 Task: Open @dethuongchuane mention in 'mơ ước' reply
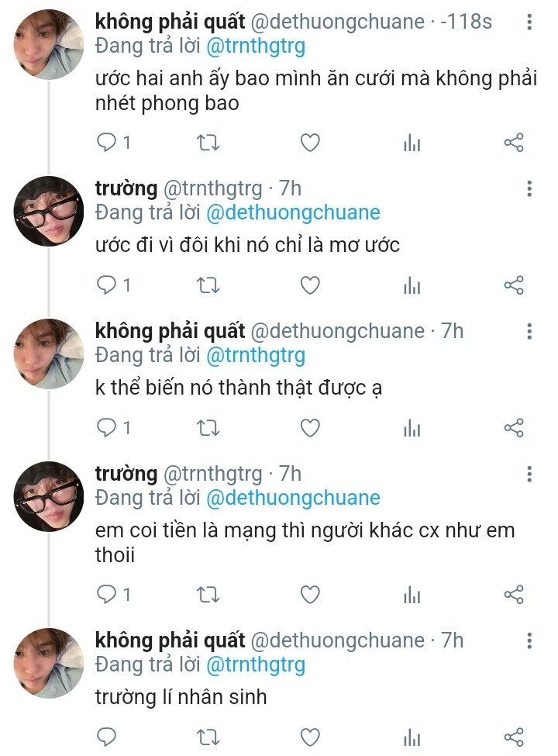(294, 212)
